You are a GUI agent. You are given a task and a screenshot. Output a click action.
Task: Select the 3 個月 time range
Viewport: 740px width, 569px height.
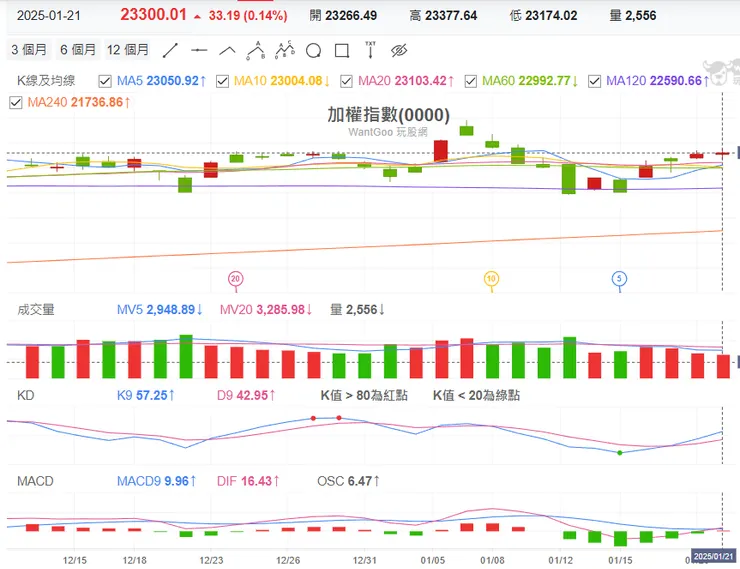pos(29,50)
